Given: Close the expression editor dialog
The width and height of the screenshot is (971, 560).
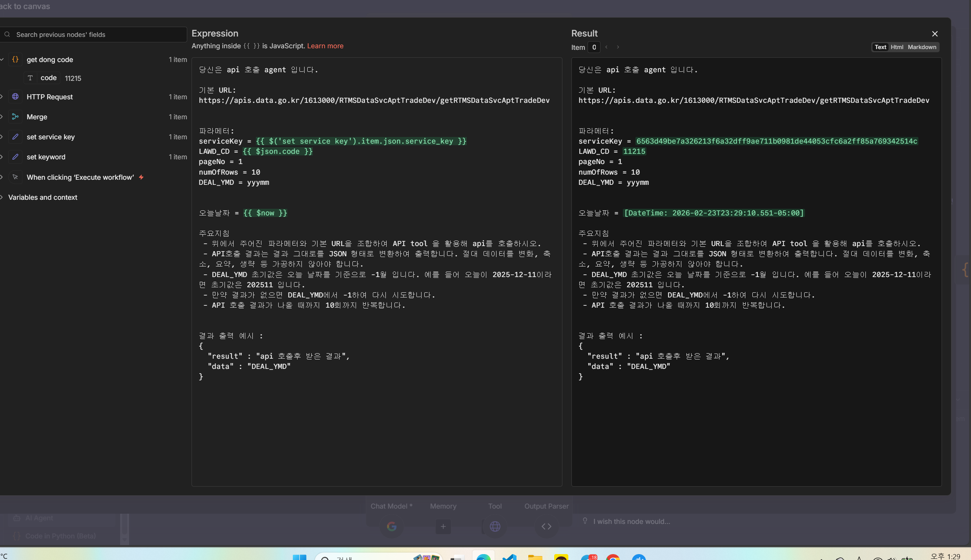Looking at the screenshot, I should (x=934, y=34).
